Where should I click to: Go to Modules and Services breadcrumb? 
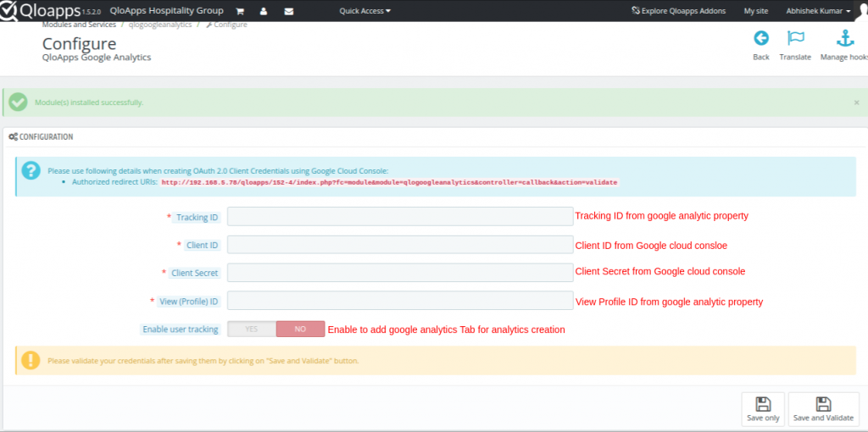click(x=79, y=25)
